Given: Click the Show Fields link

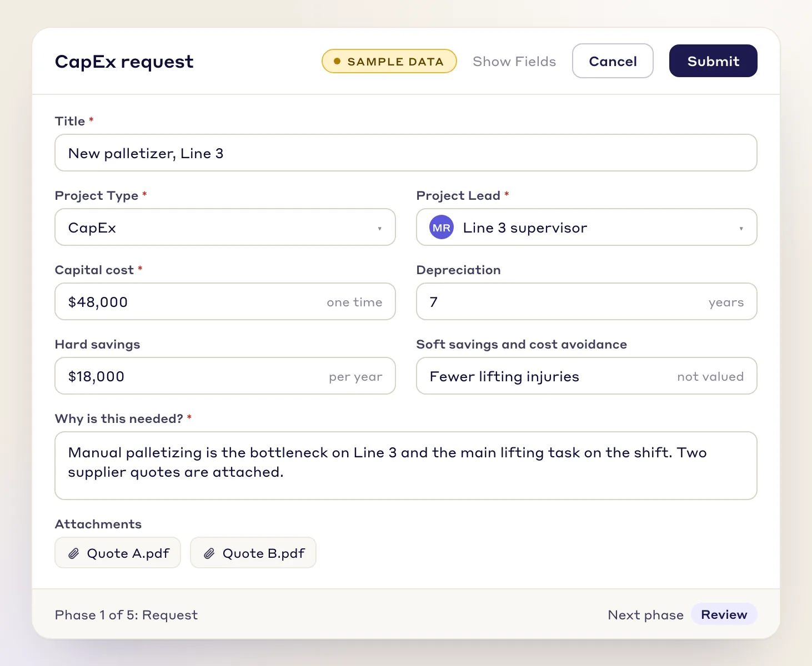Looking at the screenshot, I should [514, 62].
